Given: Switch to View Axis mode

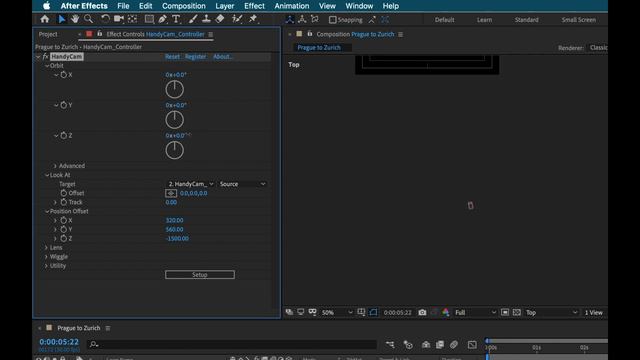Looking at the screenshot, I should [x=315, y=20].
